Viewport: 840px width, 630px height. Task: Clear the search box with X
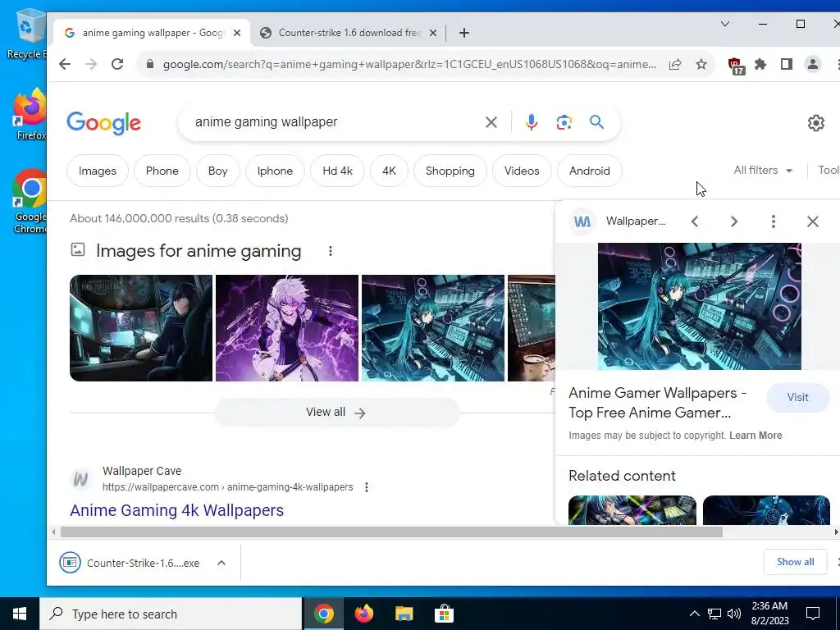491,123
